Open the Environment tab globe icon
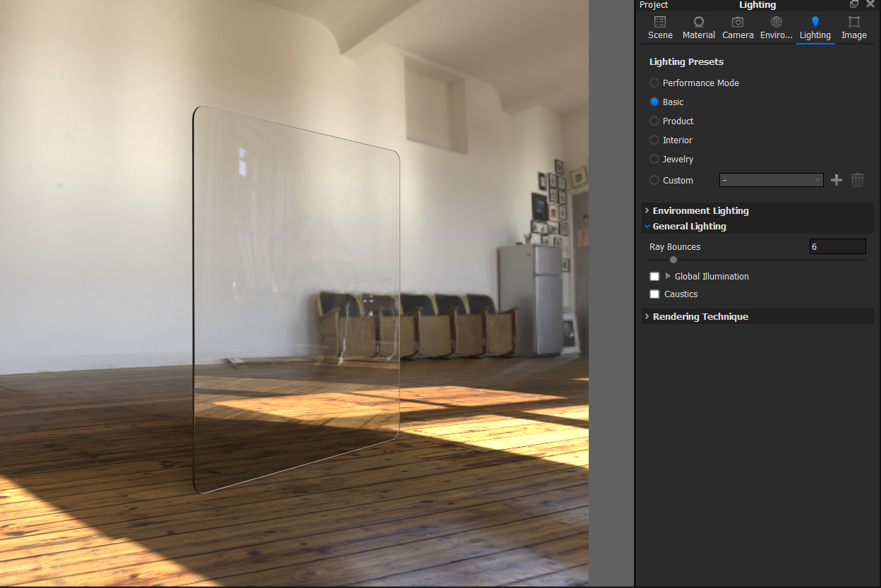This screenshot has height=588, width=881. coord(777,22)
